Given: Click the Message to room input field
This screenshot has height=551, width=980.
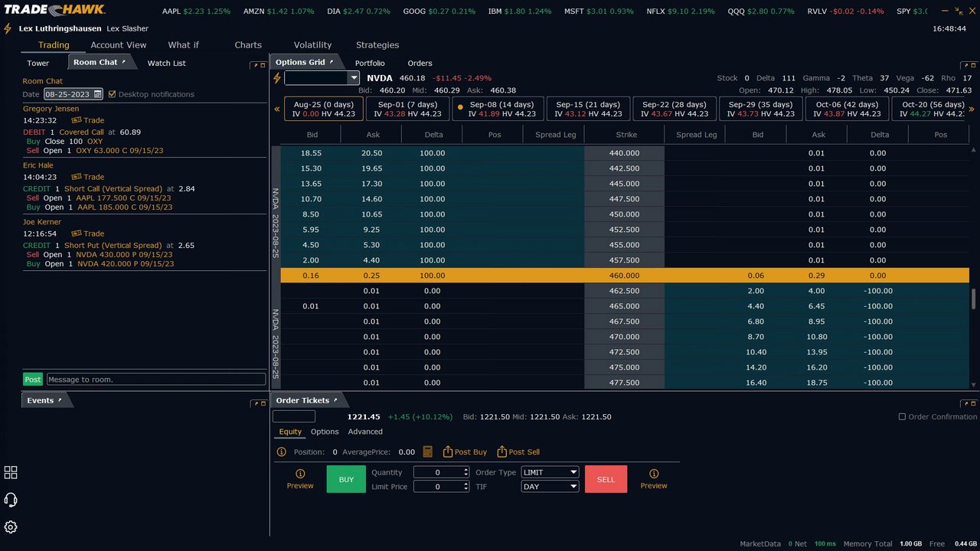Looking at the screenshot, I should (x=156, y=379).
